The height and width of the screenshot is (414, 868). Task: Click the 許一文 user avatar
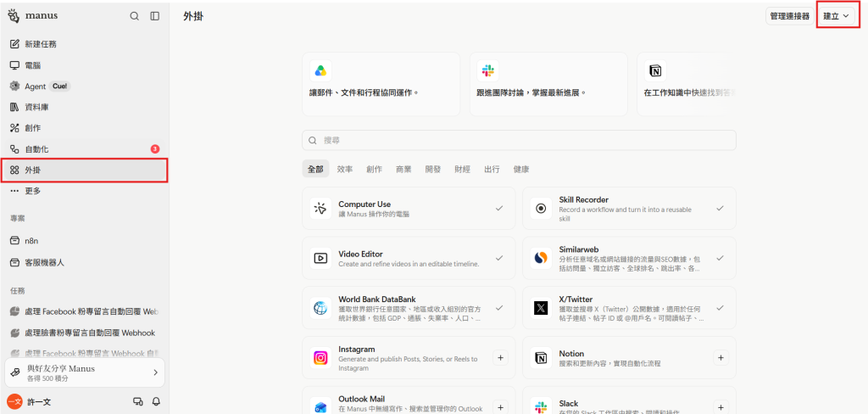click(x=14, y=402)
